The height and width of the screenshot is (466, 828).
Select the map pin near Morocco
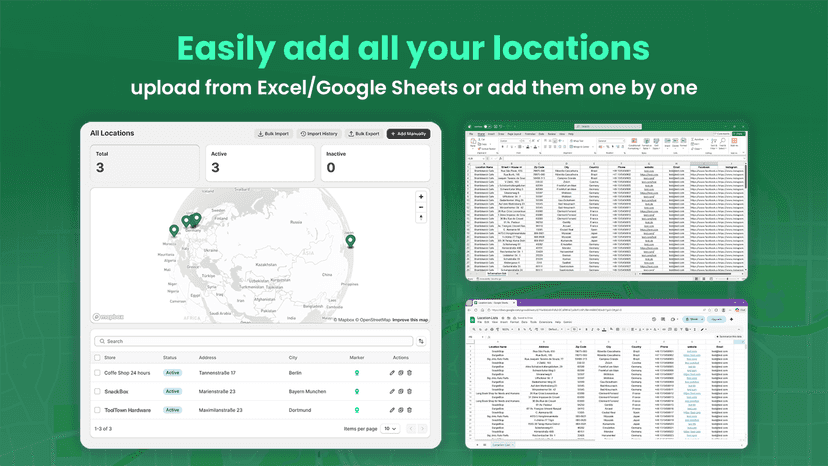174,230
